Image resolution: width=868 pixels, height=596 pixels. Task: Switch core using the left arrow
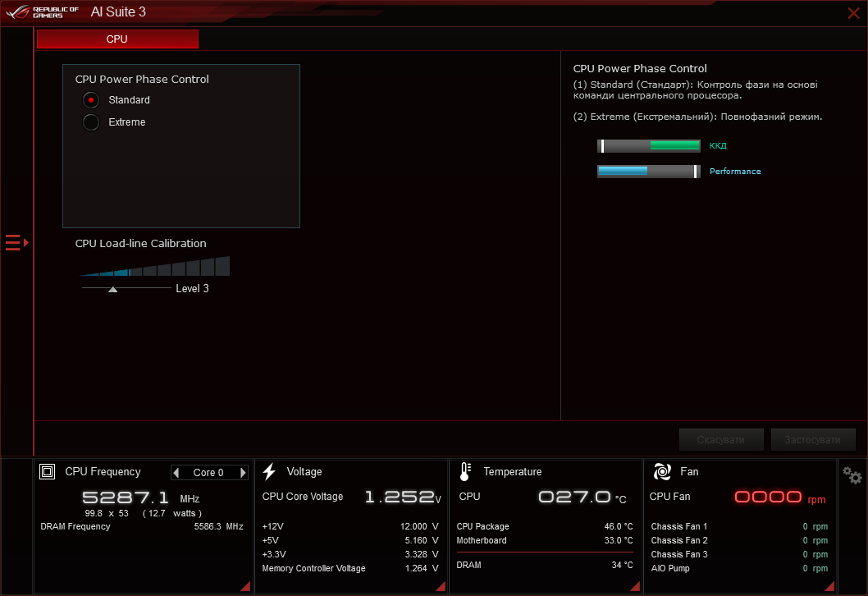175,472
